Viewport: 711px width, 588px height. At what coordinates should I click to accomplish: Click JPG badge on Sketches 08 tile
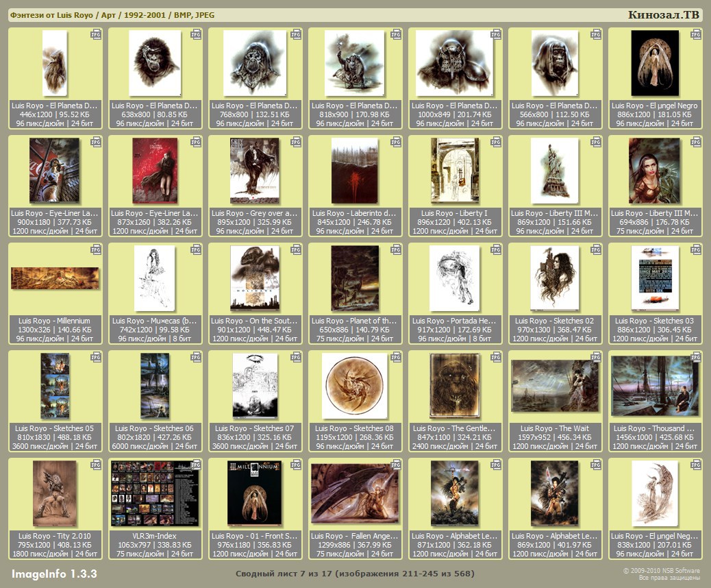point(396,357)
